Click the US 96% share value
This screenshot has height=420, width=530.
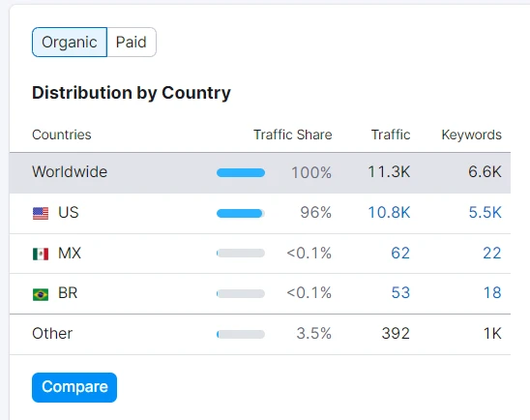(315, 213)
